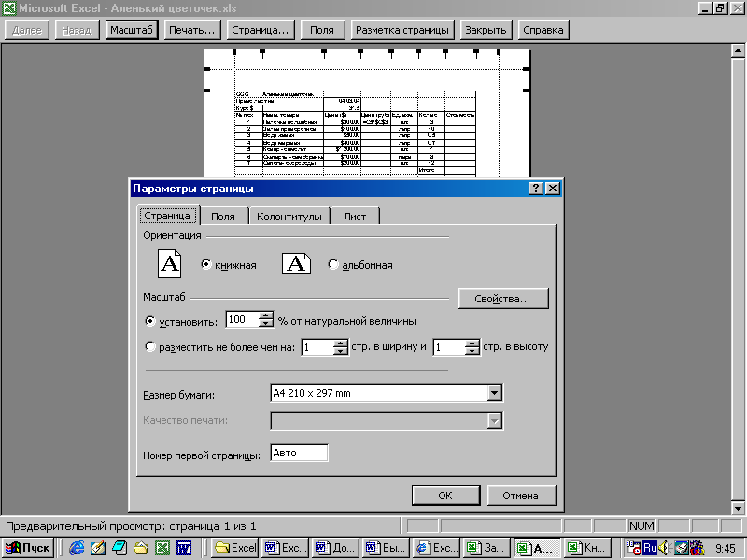
Task: Switch to the Лист tab
Action: click(355, 217)
